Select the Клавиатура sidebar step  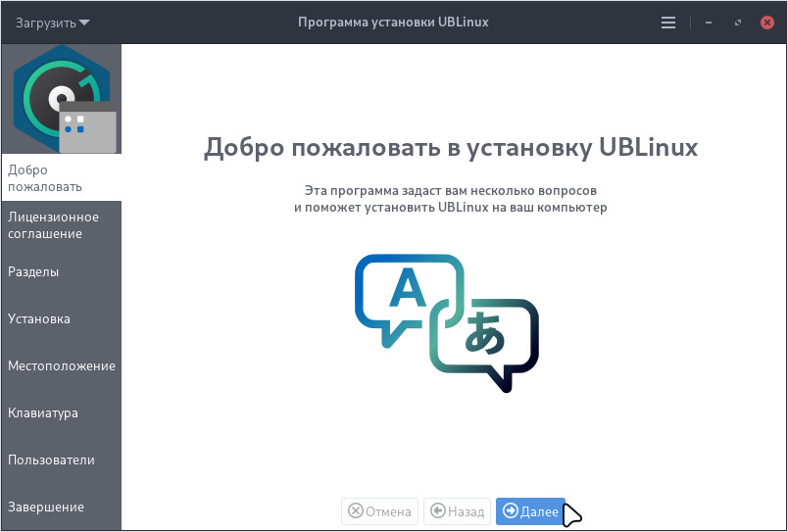point(62,412)
